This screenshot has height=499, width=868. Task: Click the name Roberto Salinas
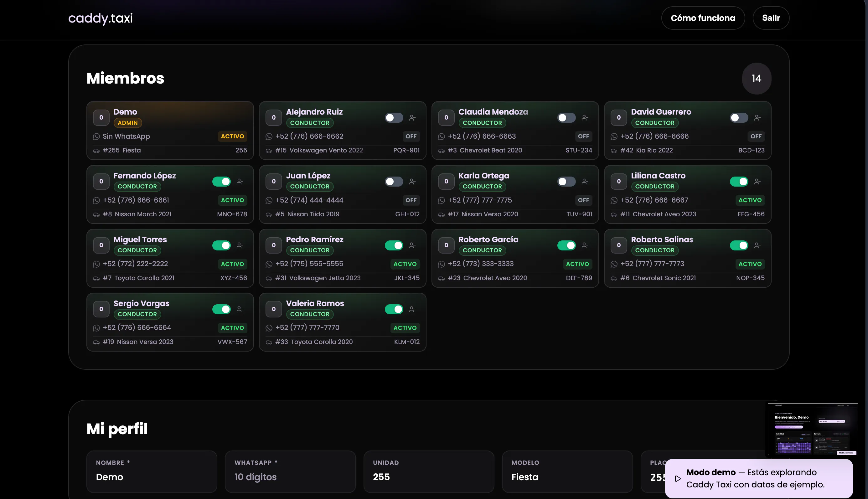[x=662, y=239]
